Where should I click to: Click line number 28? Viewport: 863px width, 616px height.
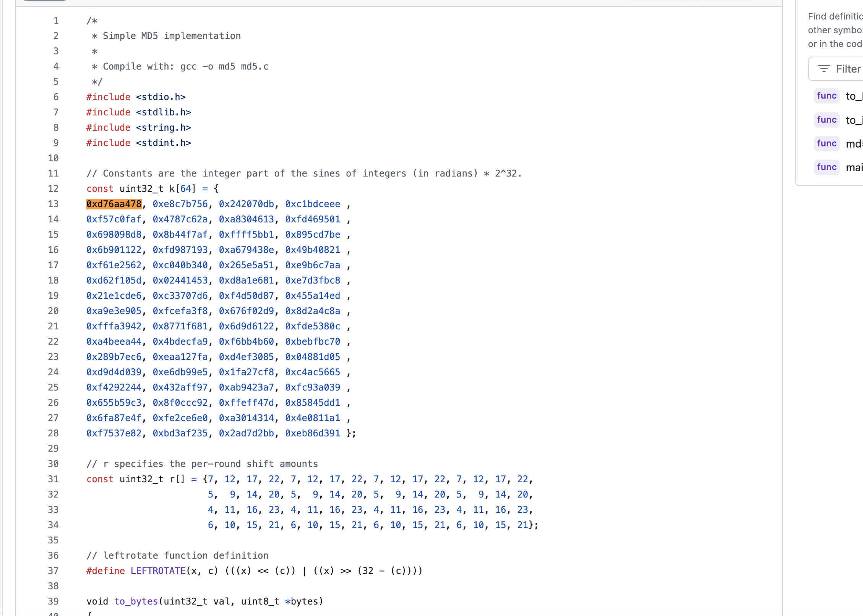coord(53,433)
